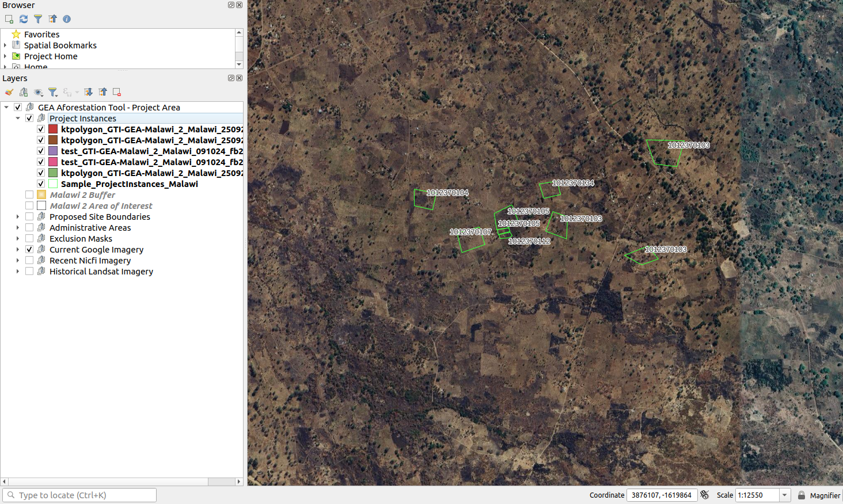Viewport: 843px width, 504px height.
Task: Refresh the Browser panel
Action: pos(24,19)
